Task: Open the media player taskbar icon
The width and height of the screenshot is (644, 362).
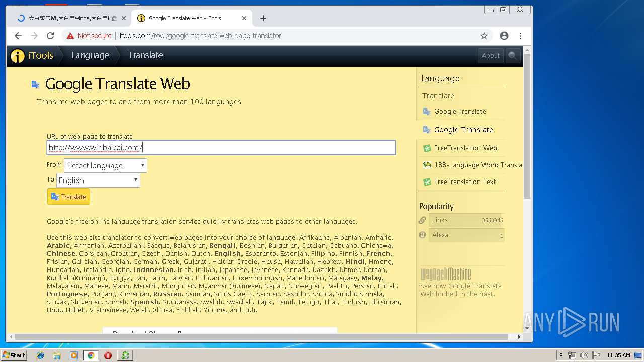Action: [74, 355]
